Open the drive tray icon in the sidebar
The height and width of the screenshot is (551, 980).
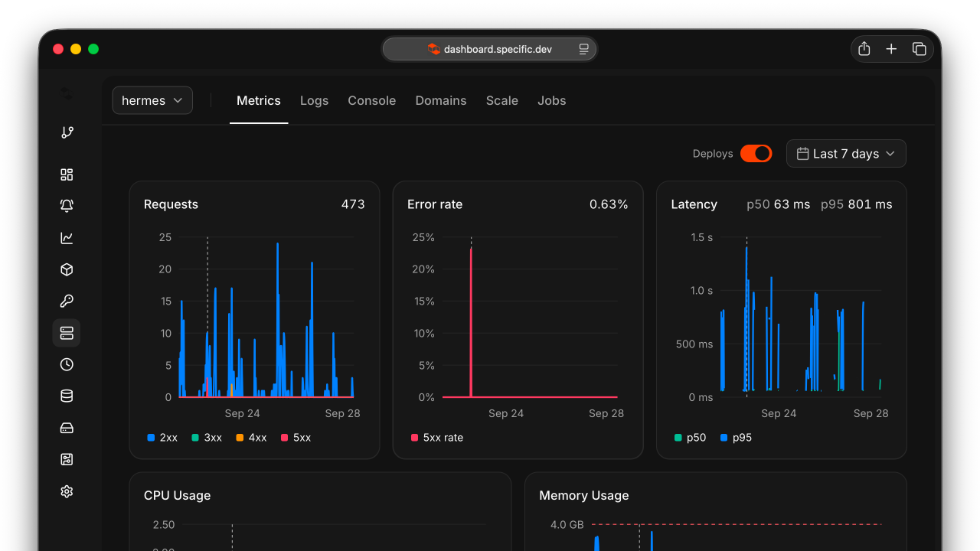tap(67, 428)
